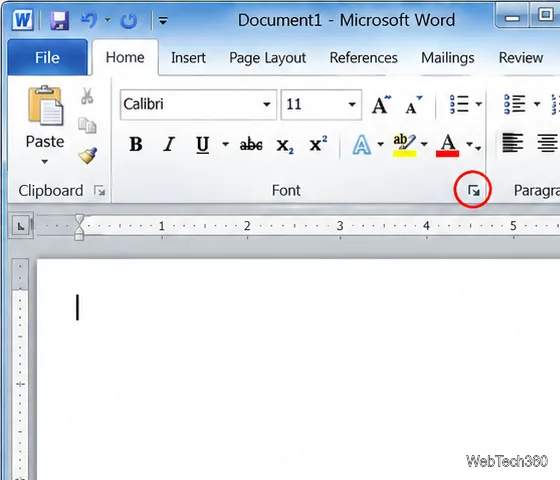Apply Text Effects with glowing A
This screenshot has height=480, width=560.
pyautogui.click(x=362, y=145)
